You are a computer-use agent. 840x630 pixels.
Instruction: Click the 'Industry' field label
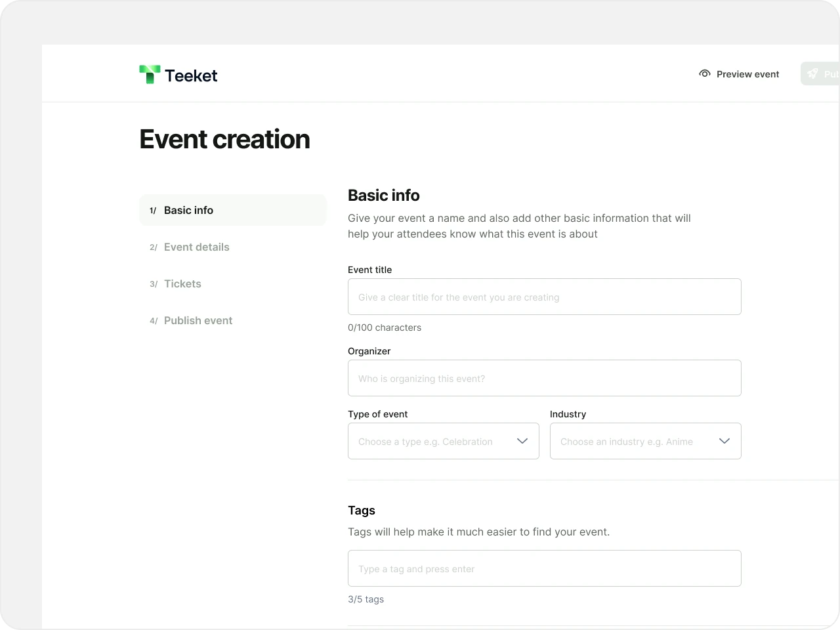(568, 414)
